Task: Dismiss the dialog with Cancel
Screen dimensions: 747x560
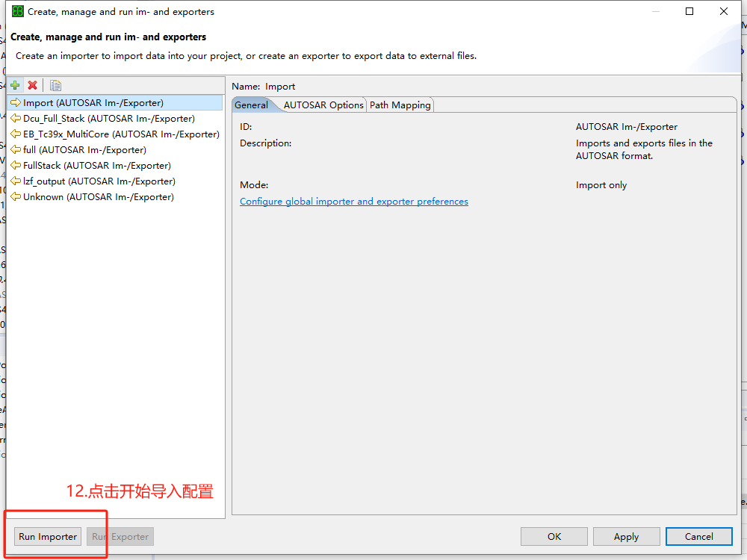Action: click(698, 536)
